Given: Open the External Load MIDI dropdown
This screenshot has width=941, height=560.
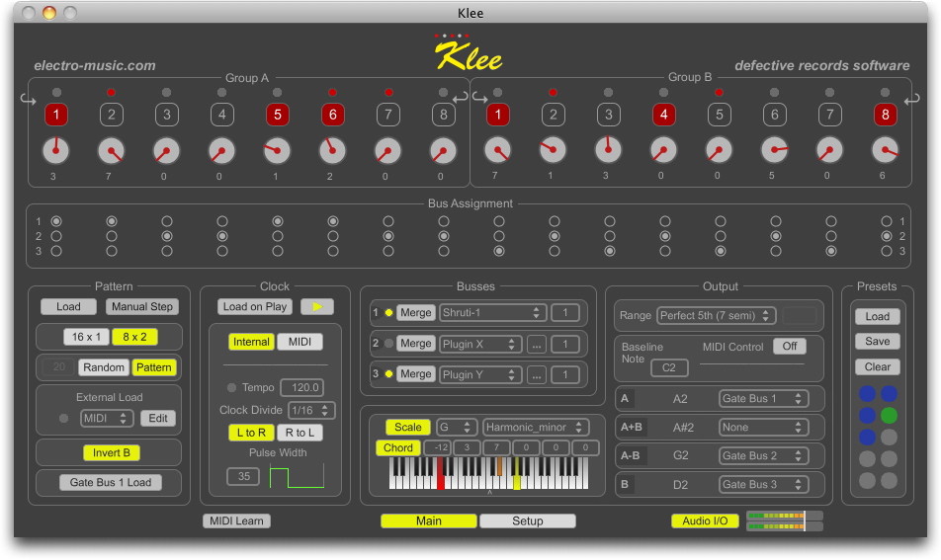Looking at the screenshot, I should pos(106,418).
